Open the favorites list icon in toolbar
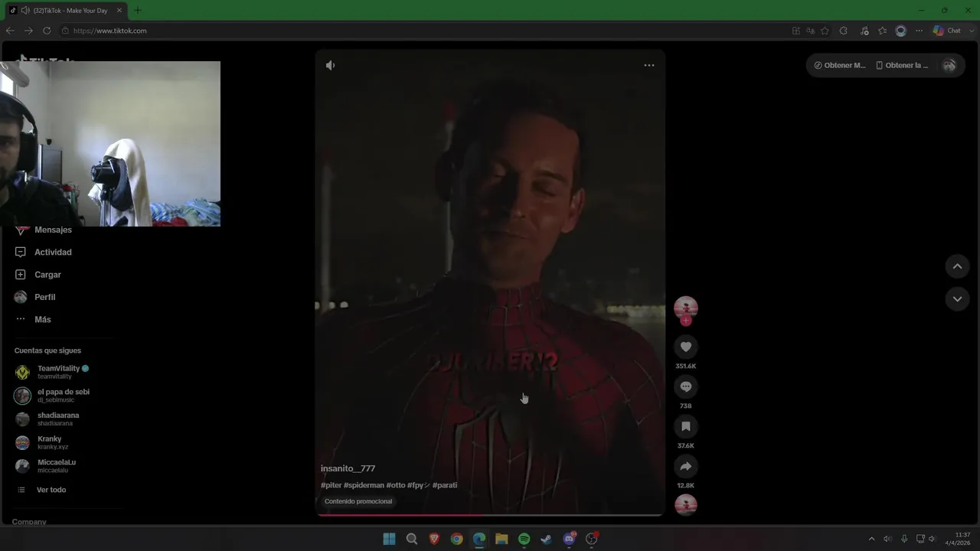 coord(882,31)
